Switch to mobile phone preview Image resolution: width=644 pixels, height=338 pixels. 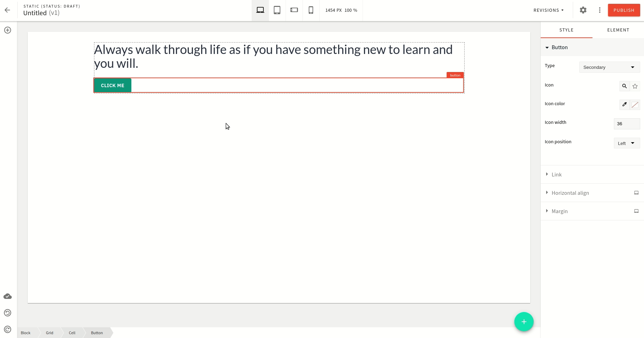310,10
